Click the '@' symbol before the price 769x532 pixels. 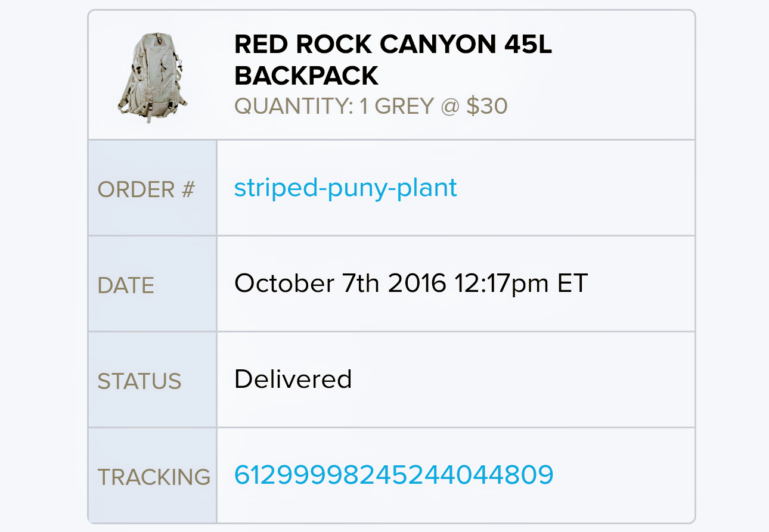click(x=450, y=107)
